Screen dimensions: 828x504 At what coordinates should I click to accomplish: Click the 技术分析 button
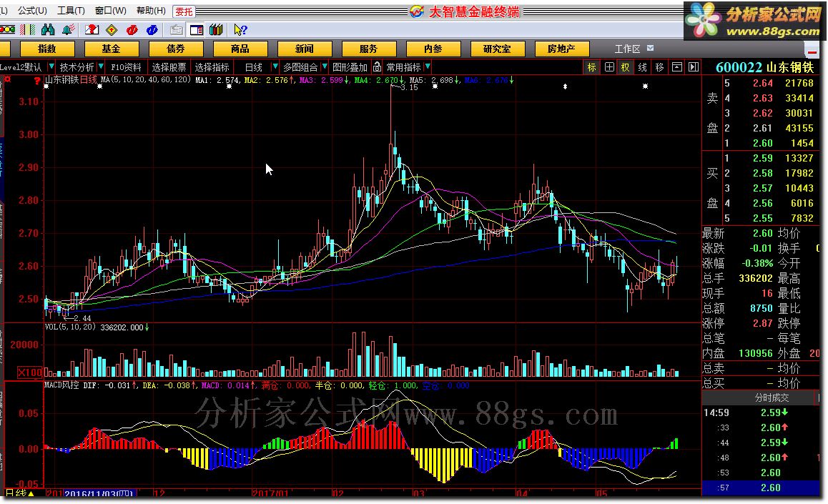click(x=77, y=67)
